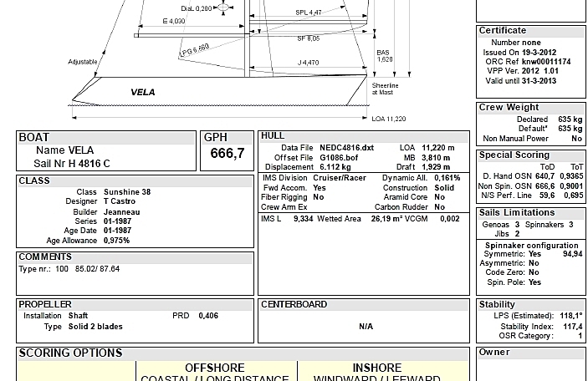Click propeller type Solid 2 blades
This screenshot has width=588, height=381.
95,327
